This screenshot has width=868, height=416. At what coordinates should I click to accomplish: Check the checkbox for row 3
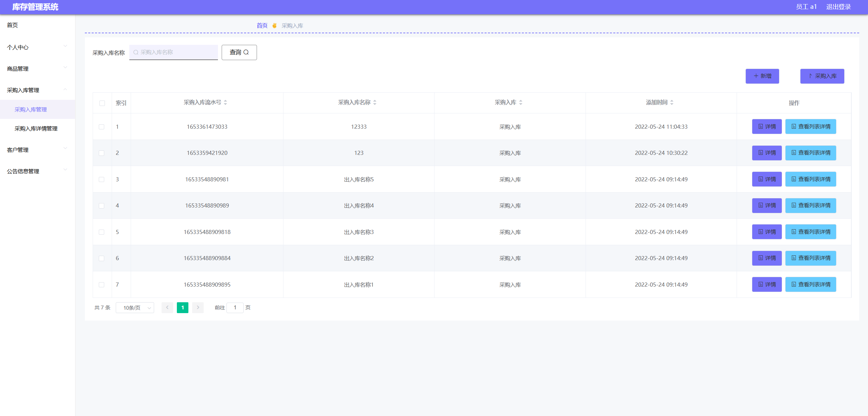click(101, 179)
